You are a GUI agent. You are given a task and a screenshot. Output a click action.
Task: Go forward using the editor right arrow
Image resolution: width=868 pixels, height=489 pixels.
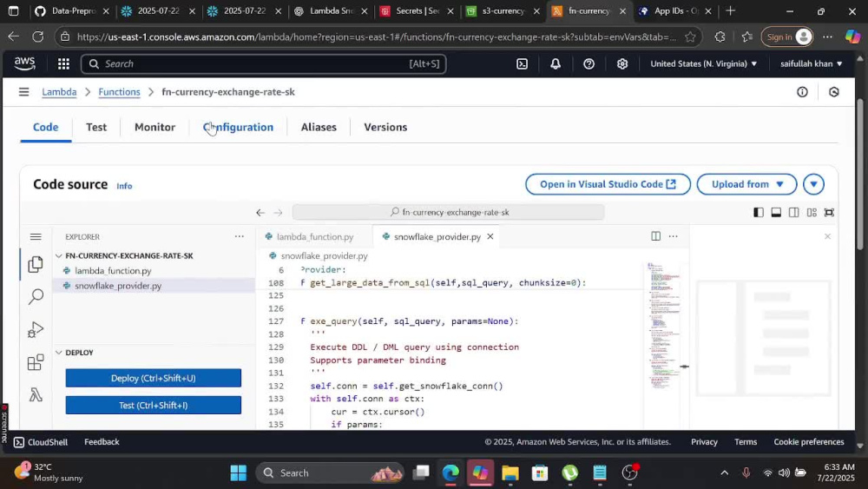click(x=278, y=212)
